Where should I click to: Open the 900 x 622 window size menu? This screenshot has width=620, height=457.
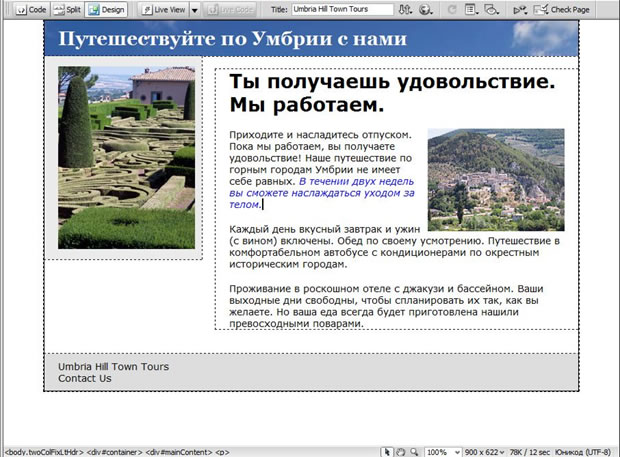point(484,452)
